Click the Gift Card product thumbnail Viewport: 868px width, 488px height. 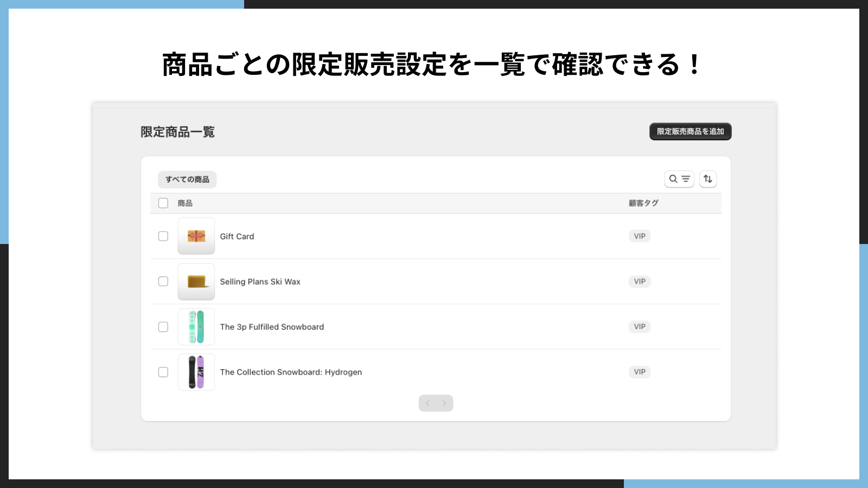[x=196, y=236]
